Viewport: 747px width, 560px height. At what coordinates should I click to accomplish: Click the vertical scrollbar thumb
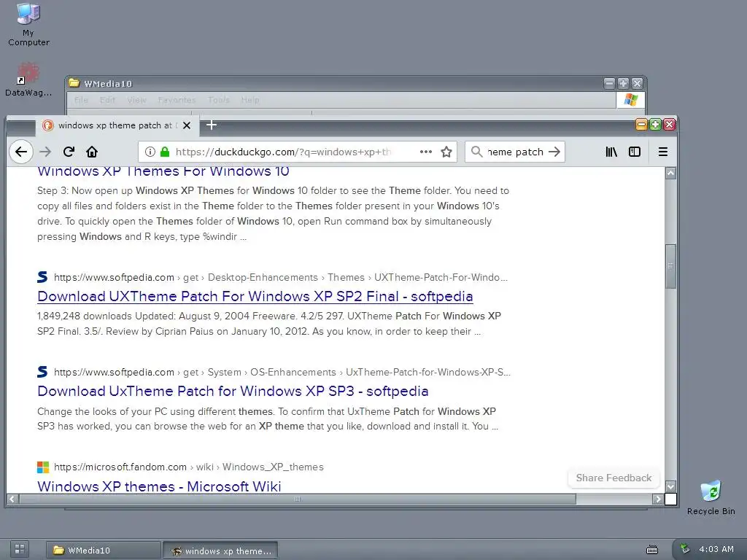(670, 266)
